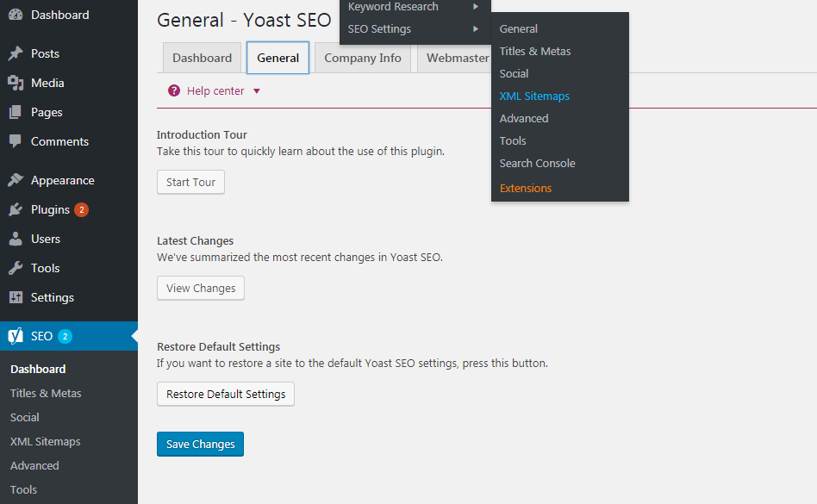Click the Yoast SEO logo icon

pos(16,336)
